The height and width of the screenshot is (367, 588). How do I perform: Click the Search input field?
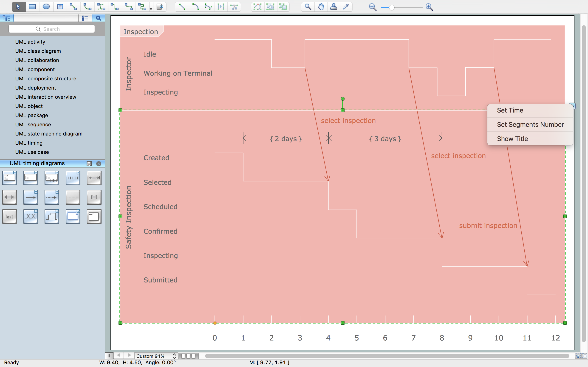(52, 29)
